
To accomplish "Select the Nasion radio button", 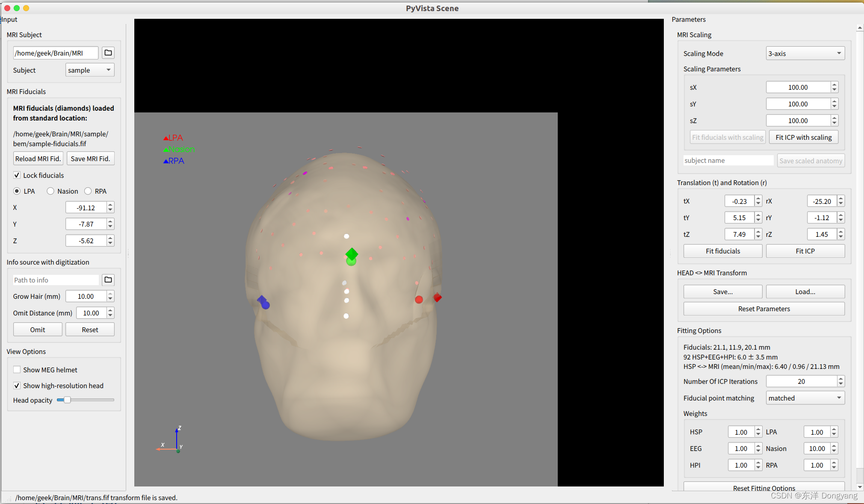I will coord(50,191).
